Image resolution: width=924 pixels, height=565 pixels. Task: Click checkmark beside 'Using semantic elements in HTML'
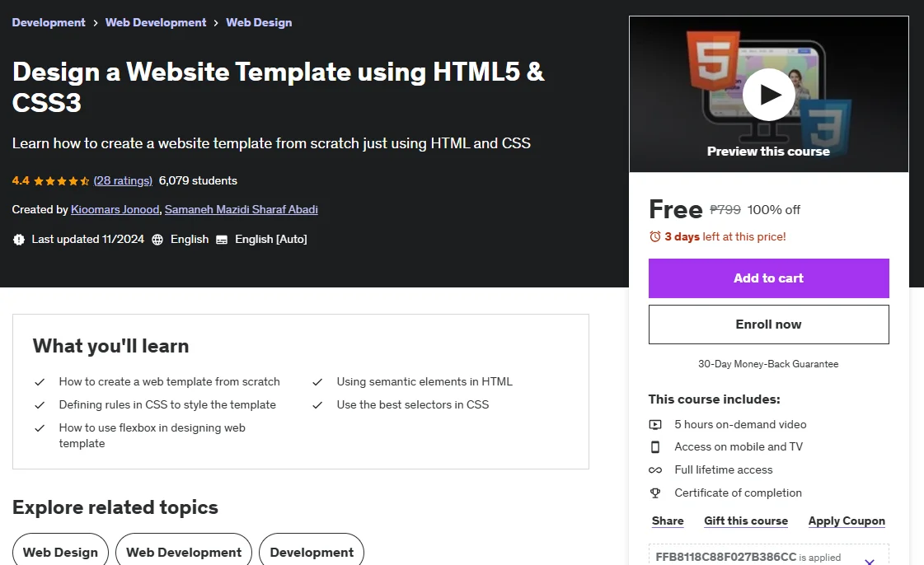click(317, 382)
